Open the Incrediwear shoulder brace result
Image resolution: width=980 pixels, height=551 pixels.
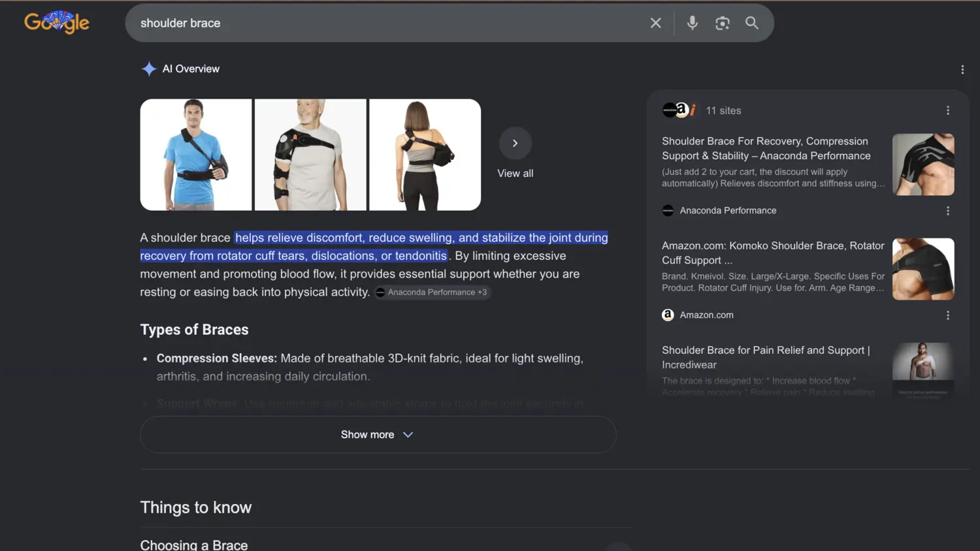pos(766,357)
